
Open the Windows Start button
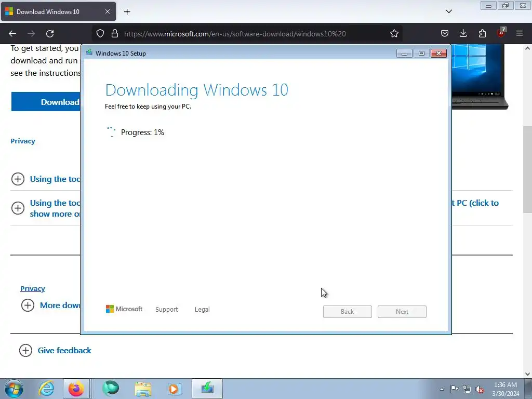pos(14,389)
